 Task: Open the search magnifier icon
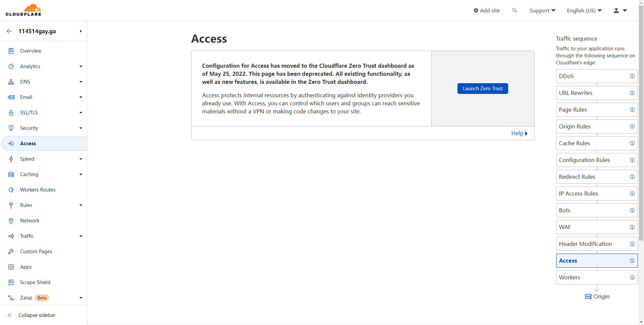(515, 10)
